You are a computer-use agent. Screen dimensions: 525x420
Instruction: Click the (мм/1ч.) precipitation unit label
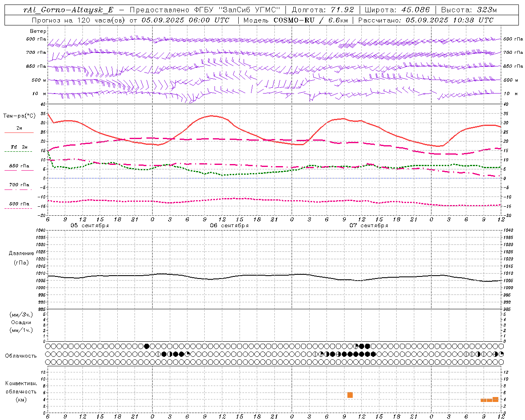click(21, 330)
